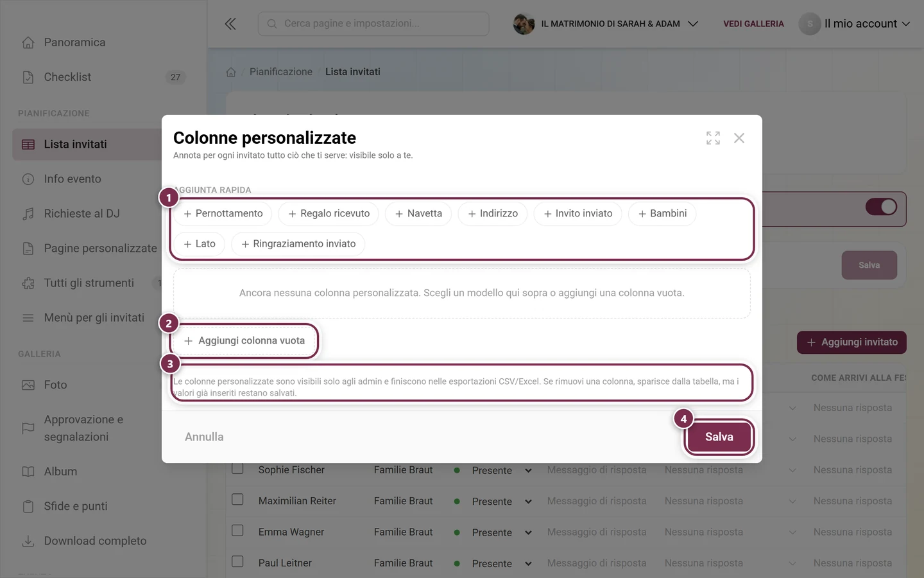Focus the Cerca pagine e impostazioni search field
The image size is (924, 578).
[373, 24]
